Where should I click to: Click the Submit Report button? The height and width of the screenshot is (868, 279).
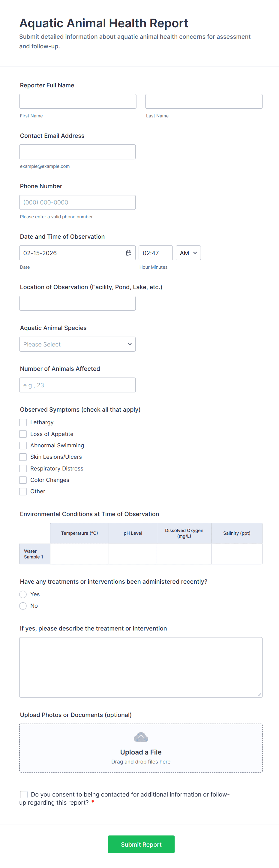(x=141, y=844)
